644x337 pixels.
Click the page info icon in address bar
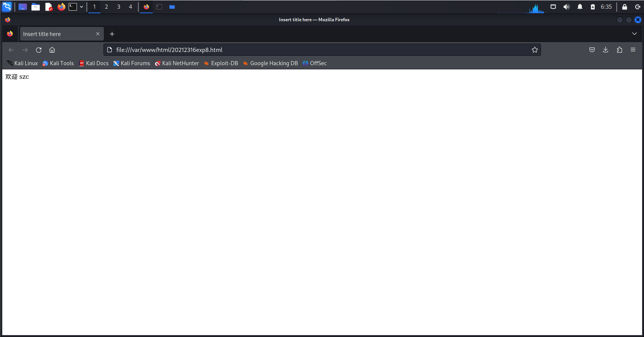[110, 50]
